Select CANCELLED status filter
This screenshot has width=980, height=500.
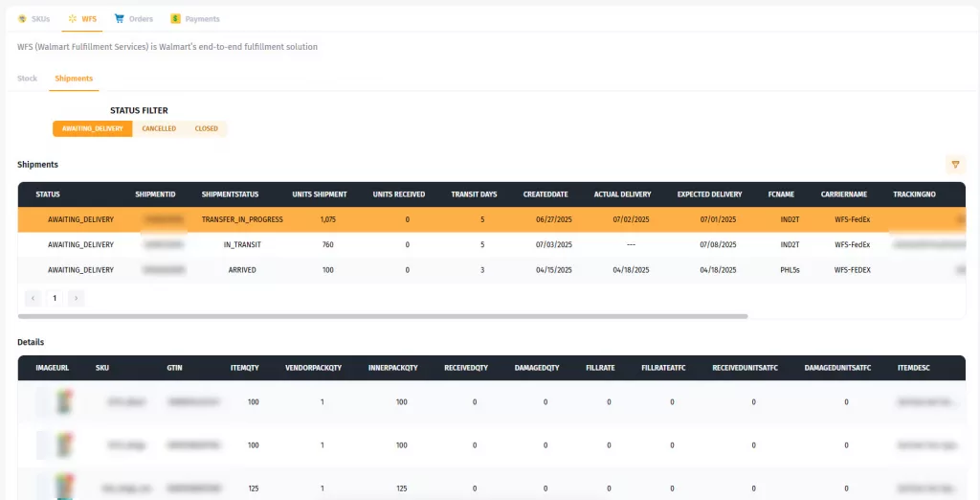click(159, 128)
